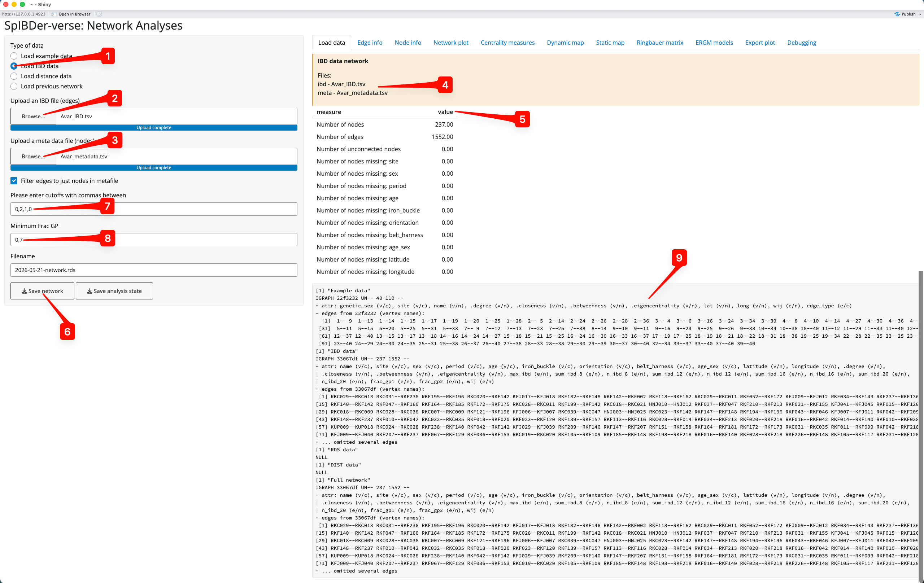Select the Load data tab
Screen dimensions: 924x583
332,43
